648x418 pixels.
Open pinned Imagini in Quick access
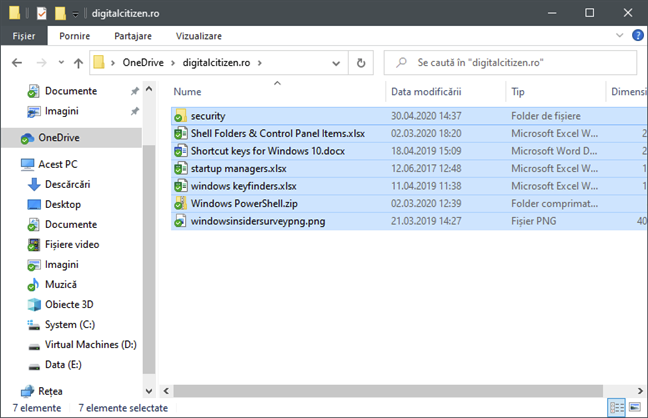coord(62,111)
